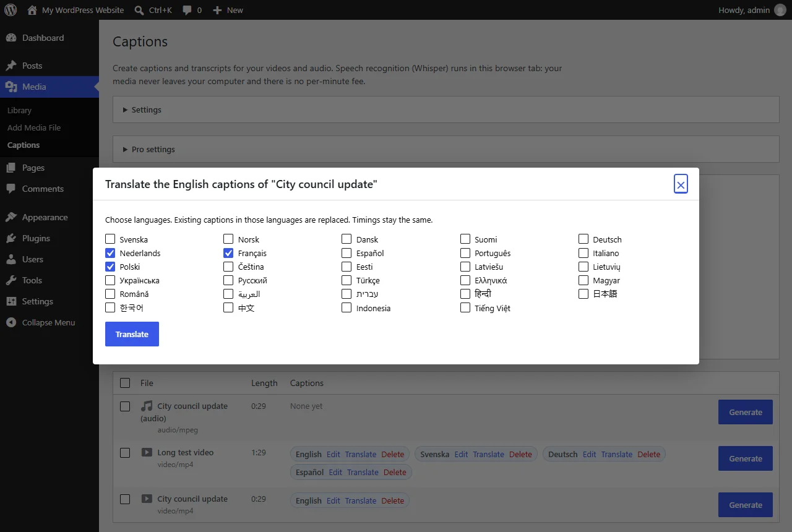Click the Dashboard gauge icon

(11, 38)
